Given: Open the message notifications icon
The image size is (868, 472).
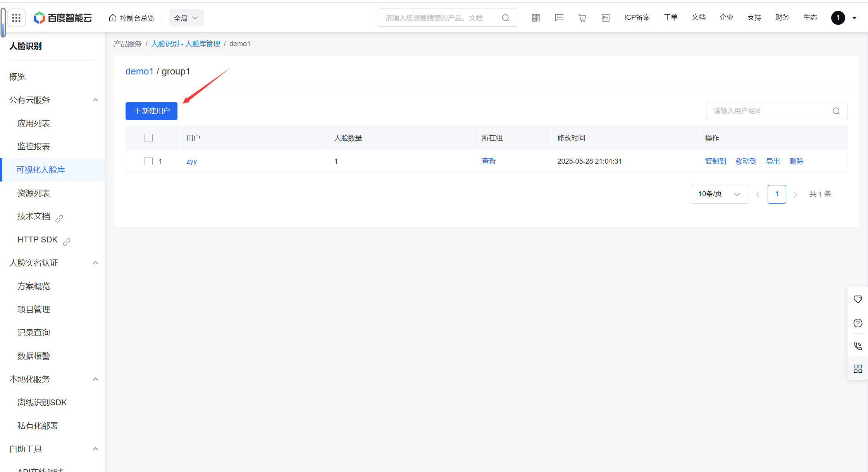Looking at the screenshot, I should (559, 18).
